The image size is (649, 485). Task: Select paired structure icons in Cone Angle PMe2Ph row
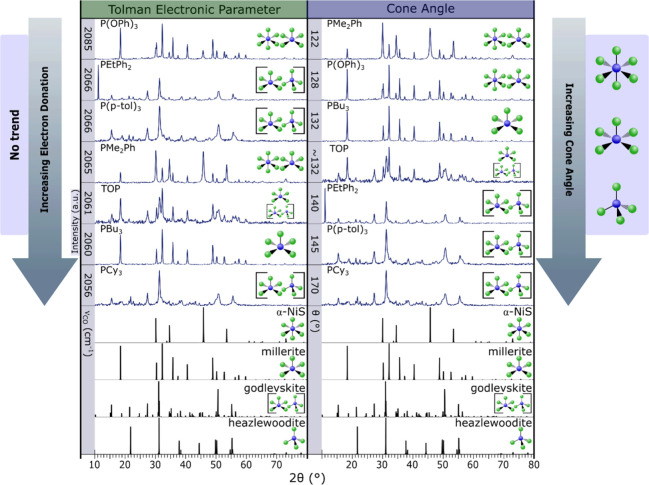click(507, 40)
